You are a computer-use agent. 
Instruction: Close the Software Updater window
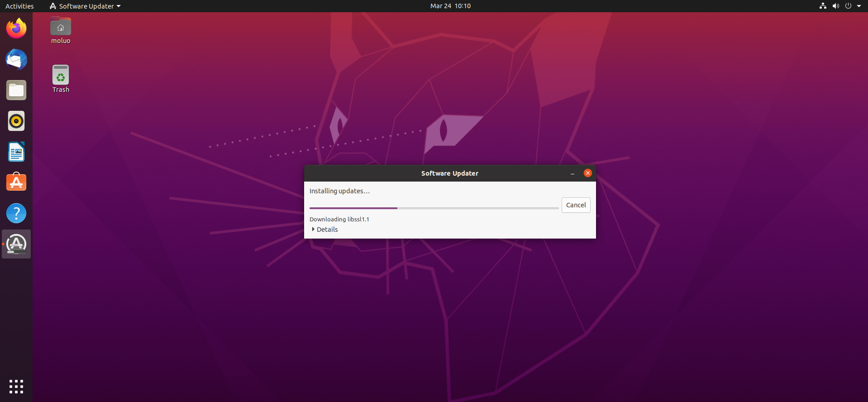(588, 173)
